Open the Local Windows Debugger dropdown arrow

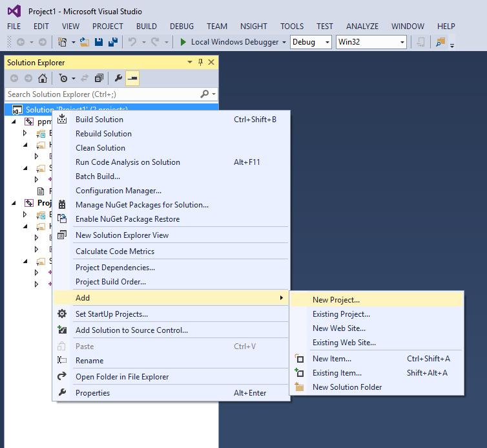pyautogui.click(x=284, y=42)
